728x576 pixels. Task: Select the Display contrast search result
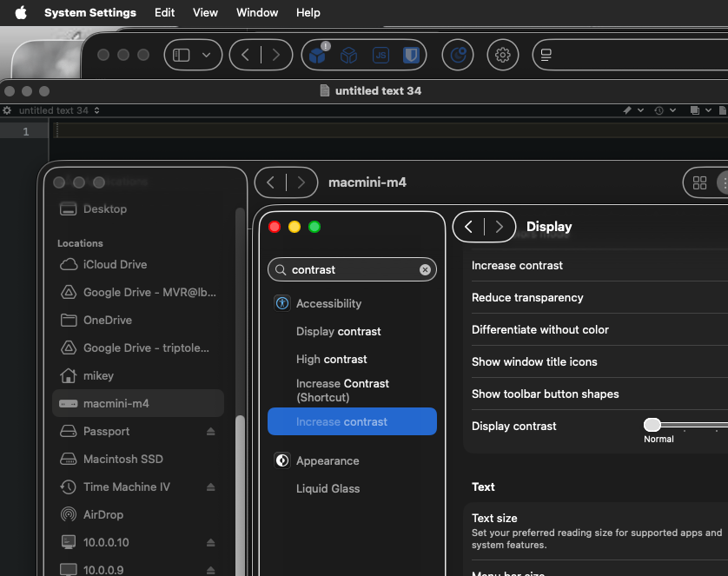pos(352,331)
